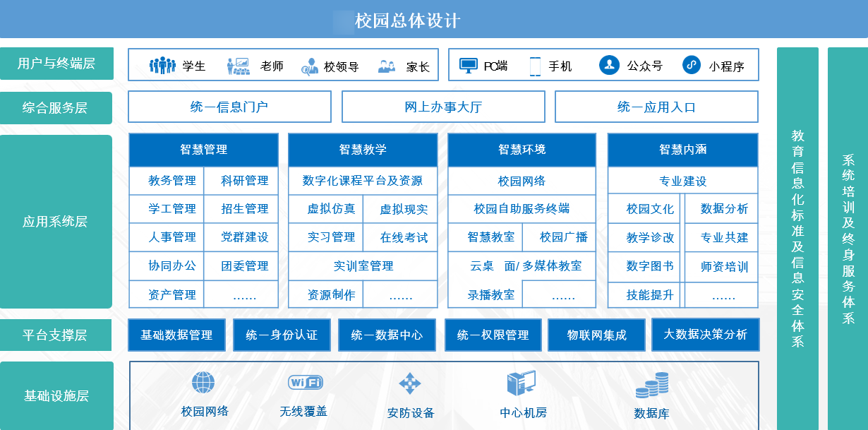
Task: Click the 教学诊改 cell
Action: 645,237
